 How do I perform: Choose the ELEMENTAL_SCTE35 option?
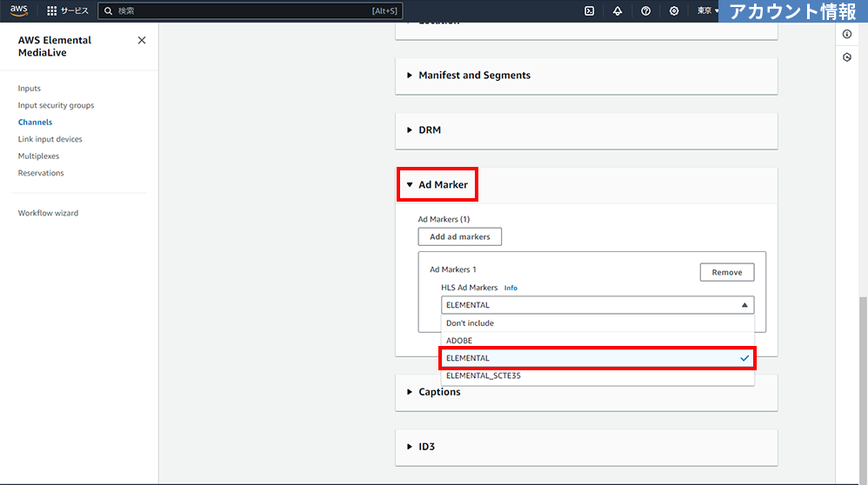pos(598,376)
